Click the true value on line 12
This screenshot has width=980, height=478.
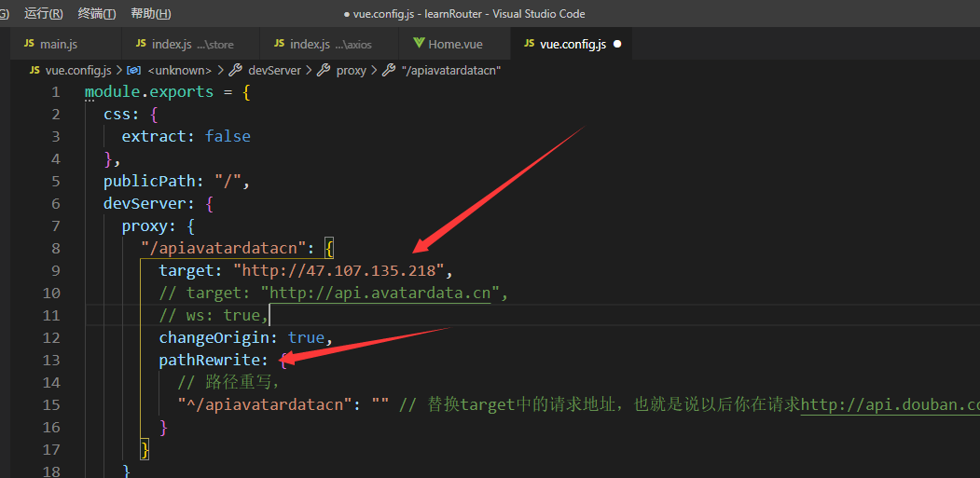pos(306,337)
